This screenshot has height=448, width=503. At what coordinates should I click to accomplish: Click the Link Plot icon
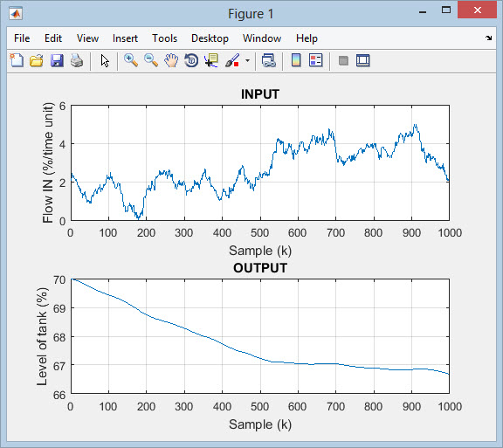click(268, 60)
